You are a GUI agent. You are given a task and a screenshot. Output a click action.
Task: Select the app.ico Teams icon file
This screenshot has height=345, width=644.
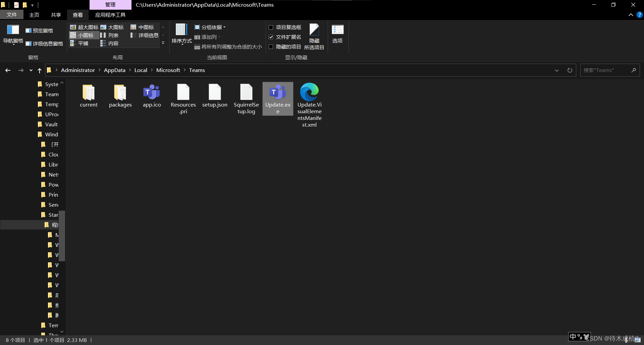pos(152,96)
